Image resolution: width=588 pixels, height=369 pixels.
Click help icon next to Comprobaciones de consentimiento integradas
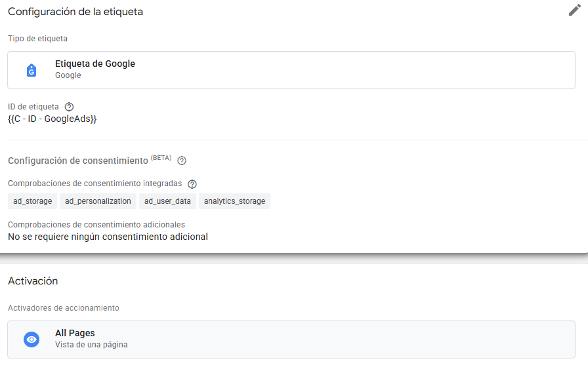pyautogui.click(x=192, y=184)
